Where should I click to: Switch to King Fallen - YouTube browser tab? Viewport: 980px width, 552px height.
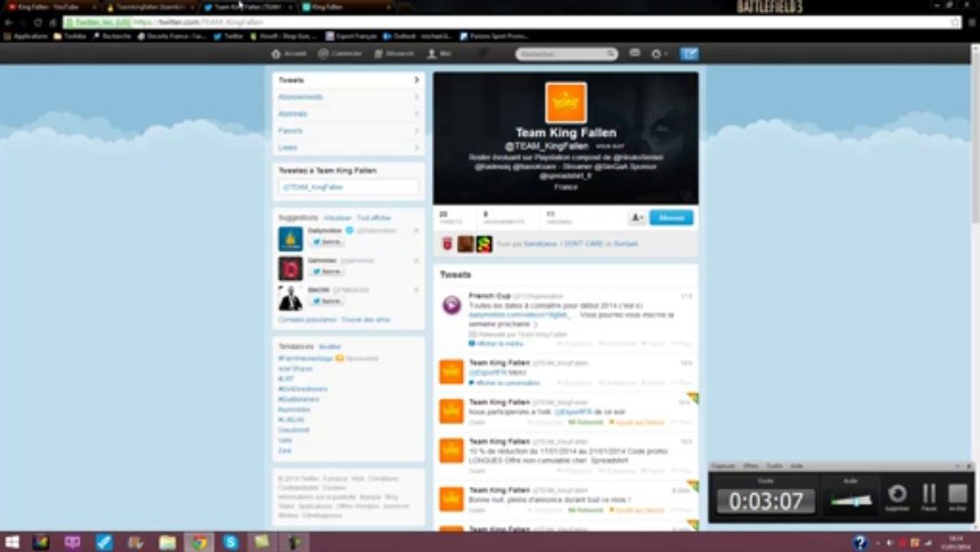(51, 7)
